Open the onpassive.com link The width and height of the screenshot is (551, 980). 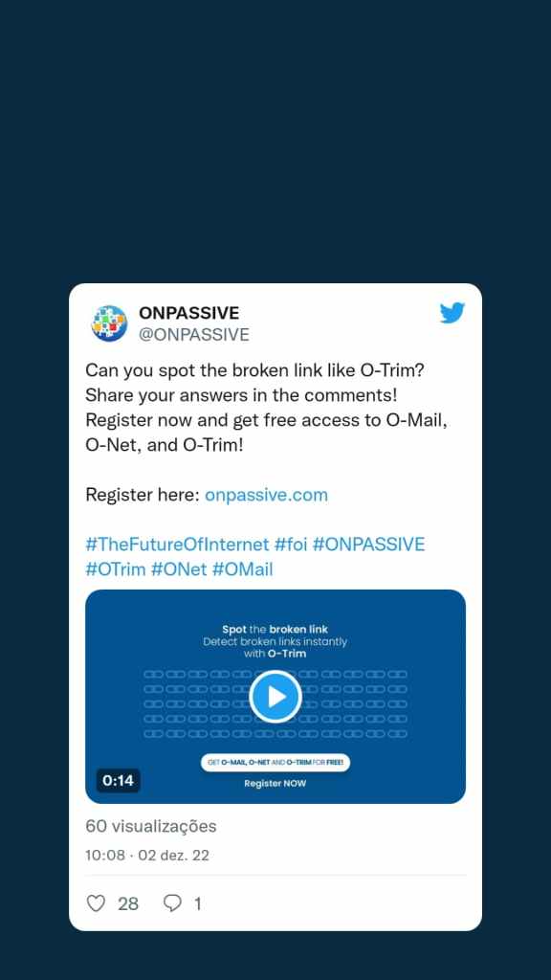coord(266,495)
